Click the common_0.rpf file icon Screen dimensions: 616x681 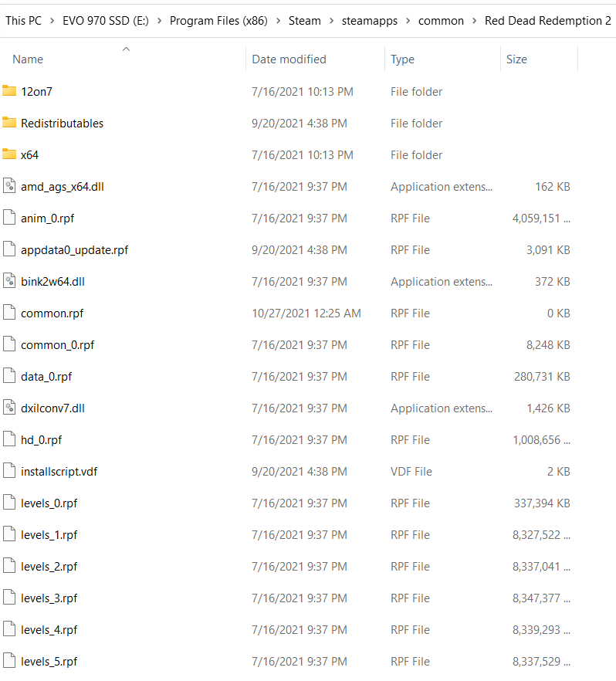pos(9,344)
